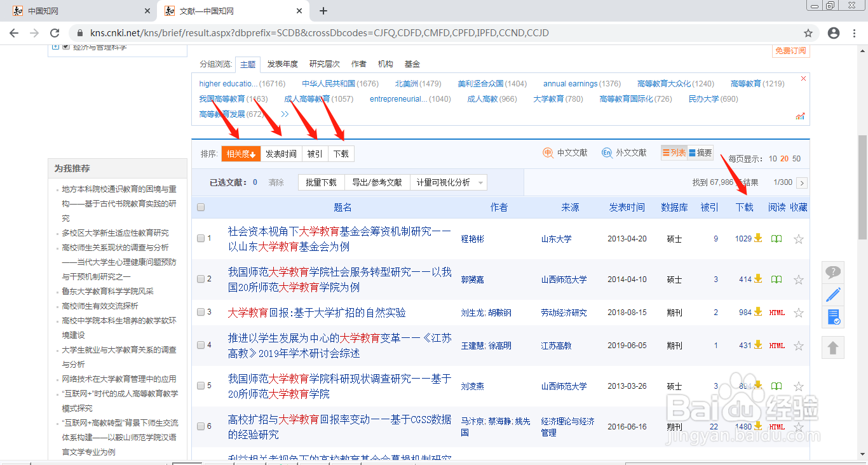Image resolution: width=868 pixels, height=465 pixels.
Task: Star the first result as favorite
Action: (798, 238)
